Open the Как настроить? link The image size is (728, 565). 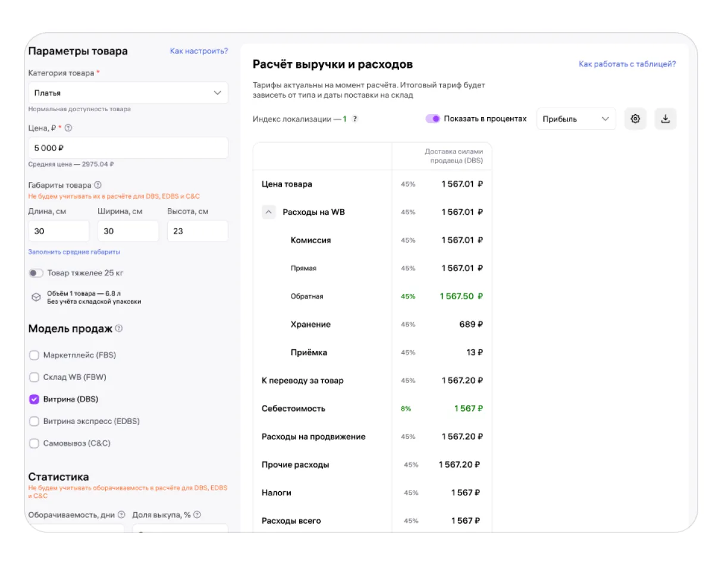point(199,51)
